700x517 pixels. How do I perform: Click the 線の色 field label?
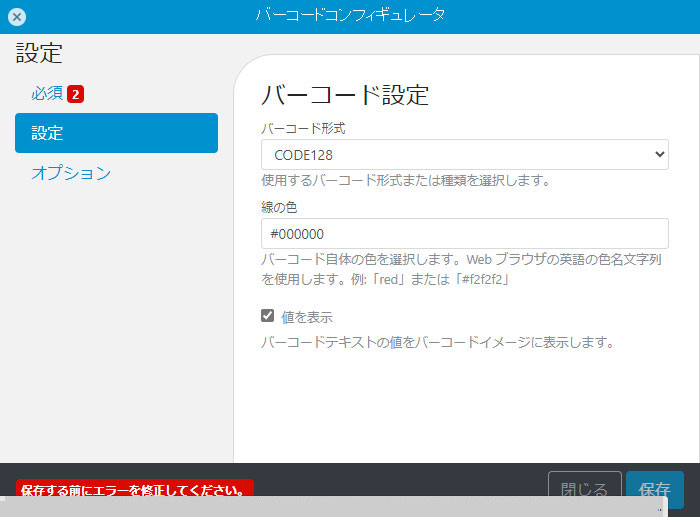tap(279, 207)
